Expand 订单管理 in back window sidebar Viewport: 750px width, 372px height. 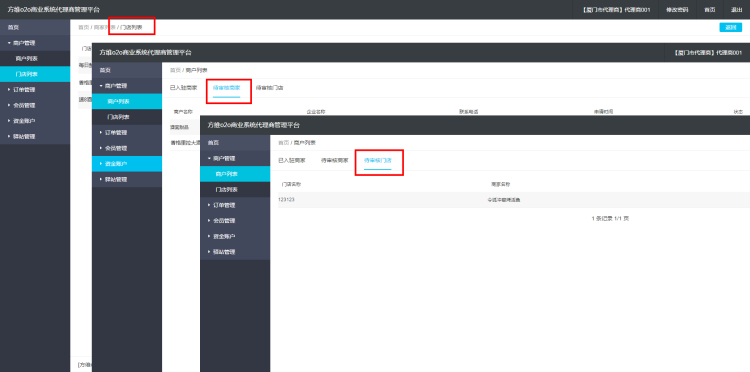click(x=35, y=89)
